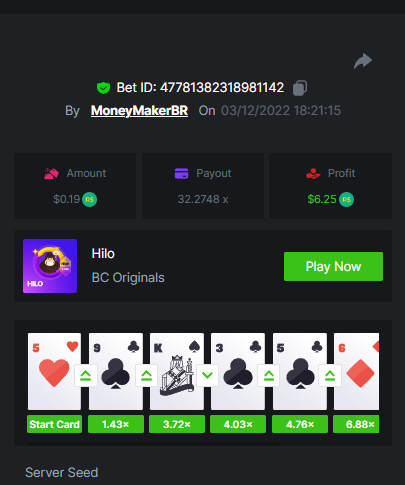Click the higher arrow after the 5 of hearts
Screen dimensions: 405x485
point(86,376)
